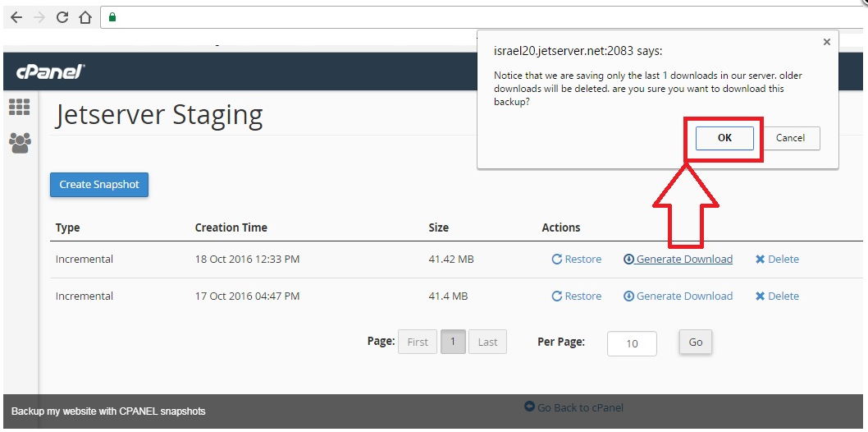This screenshot has height=432, width=868.
Task: Close the alert dialog with X
Action: [826, 42]
